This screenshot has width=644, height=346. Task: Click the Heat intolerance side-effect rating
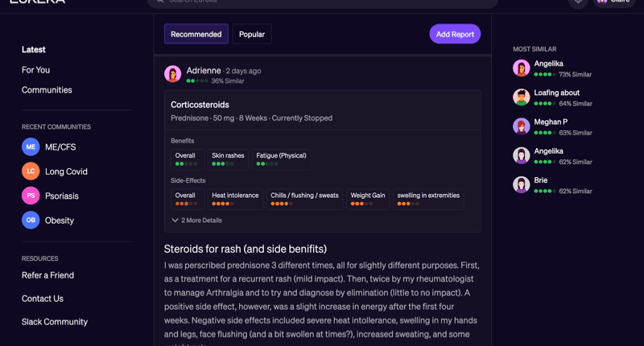[x=235, y=199]
